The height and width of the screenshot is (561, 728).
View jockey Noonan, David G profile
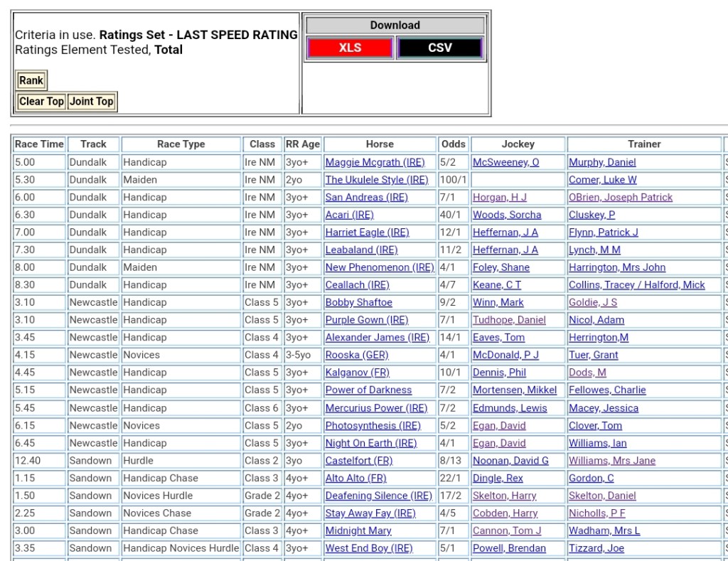coord(510,461)
